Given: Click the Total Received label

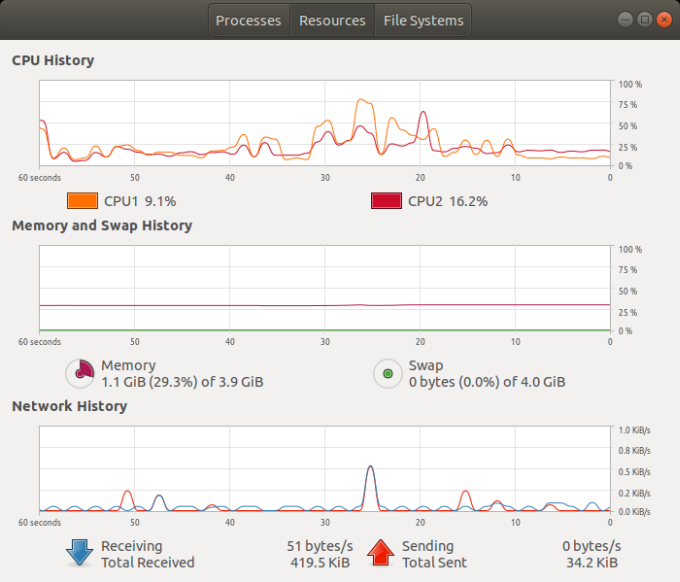Looking at the screenshot, I should point(148,563).
